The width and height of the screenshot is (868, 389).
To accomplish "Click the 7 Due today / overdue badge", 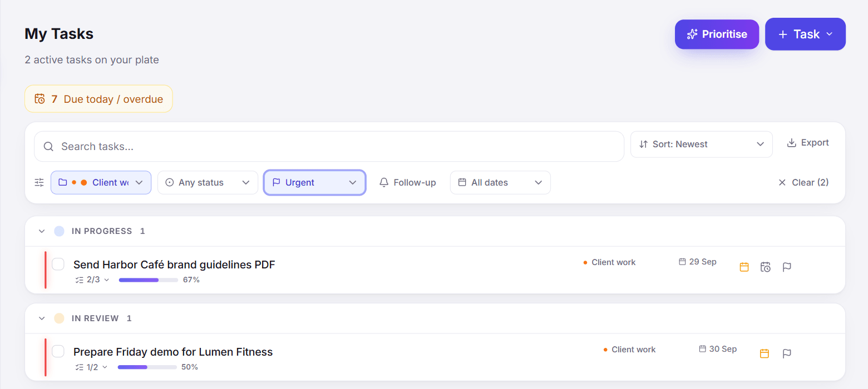I will 98,99.
